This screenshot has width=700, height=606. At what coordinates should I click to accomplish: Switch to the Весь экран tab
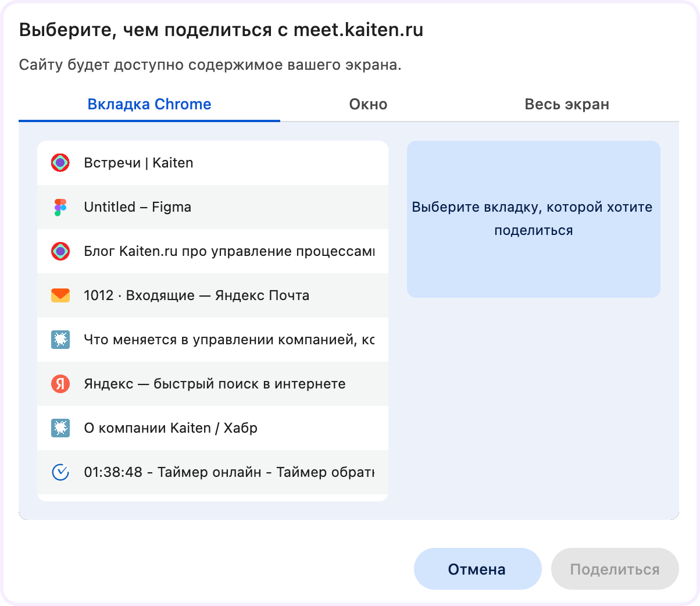coord(567,105)
